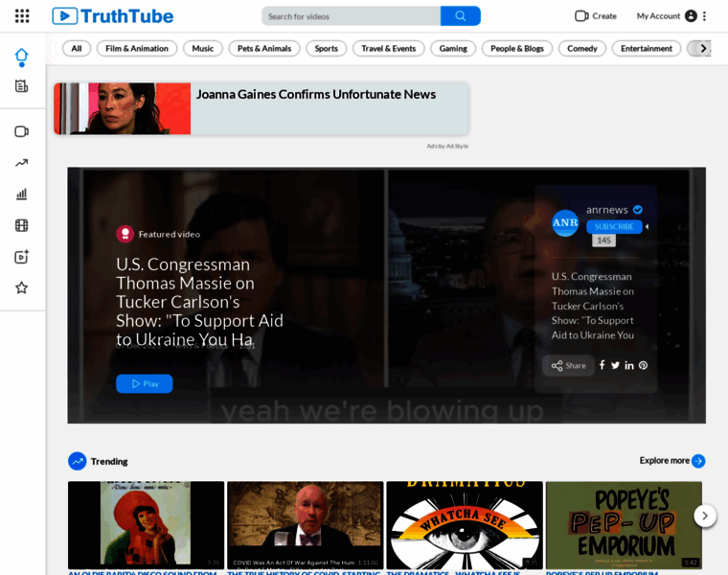Open the ANR channel avatar

pos(565,223)
